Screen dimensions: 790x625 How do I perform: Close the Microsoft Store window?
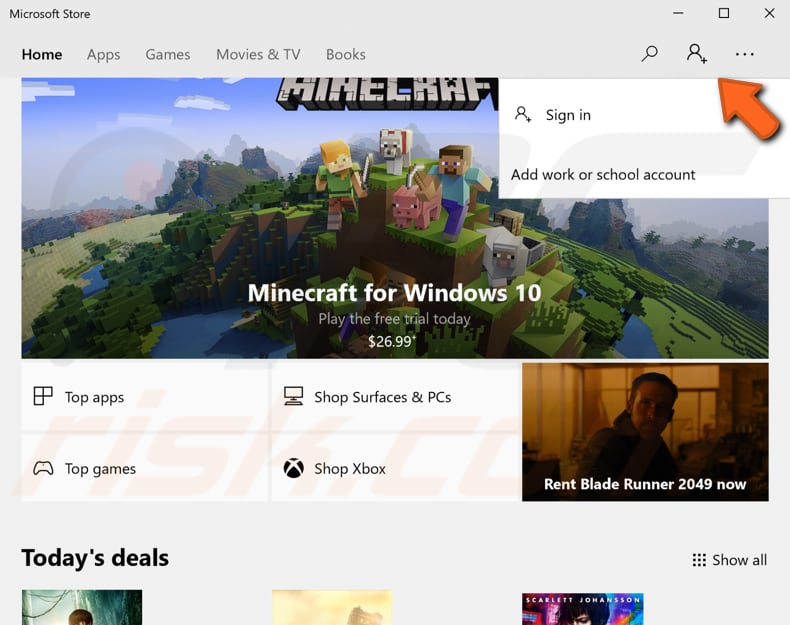point(769,13)
